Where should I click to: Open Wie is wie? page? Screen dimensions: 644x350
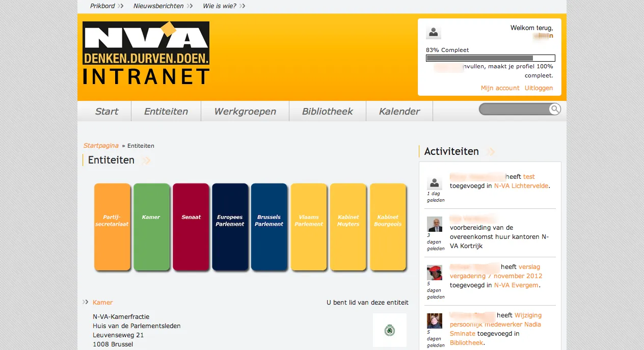click(x=220, y=6)
